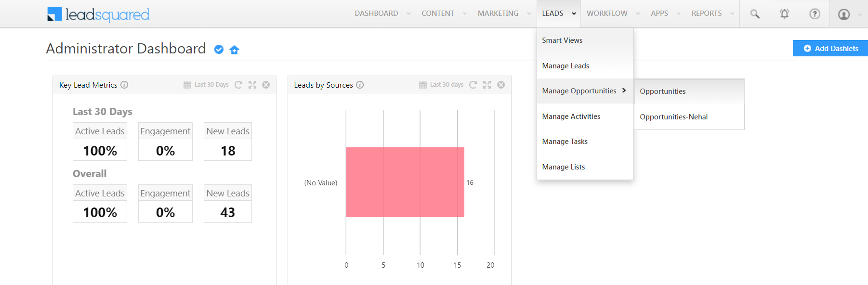
Task: Refresh the Leads by Sources dashlet
Action: click(473, 85)
